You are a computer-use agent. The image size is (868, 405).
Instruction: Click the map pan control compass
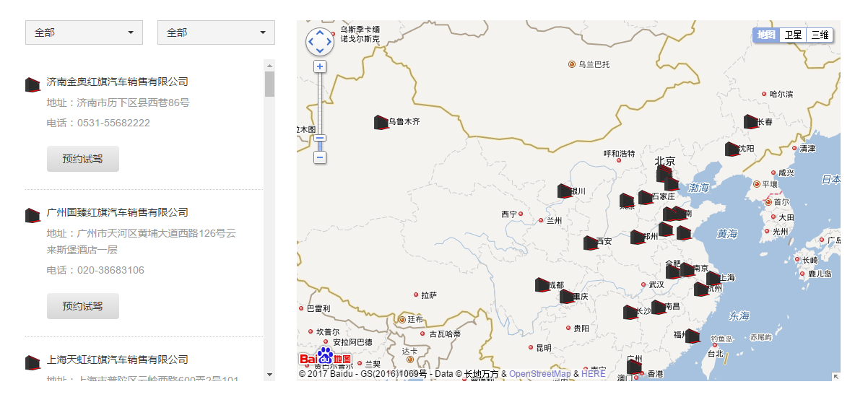pos(320,42)
